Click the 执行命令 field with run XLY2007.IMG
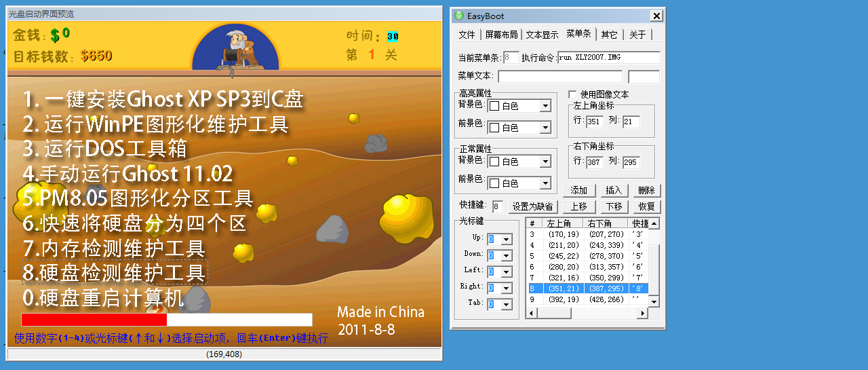Image resolution: width=868 pixels, height=370 pixels. tap(609, 58)
